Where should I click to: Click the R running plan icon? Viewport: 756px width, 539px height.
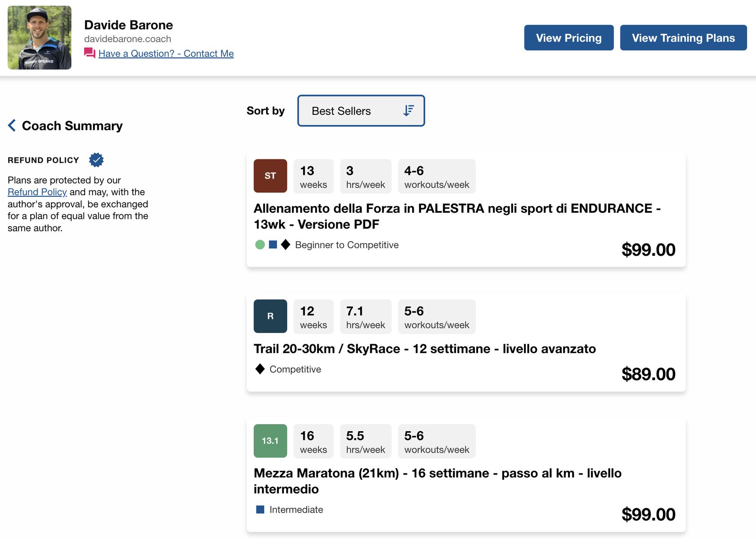[270, 316]
